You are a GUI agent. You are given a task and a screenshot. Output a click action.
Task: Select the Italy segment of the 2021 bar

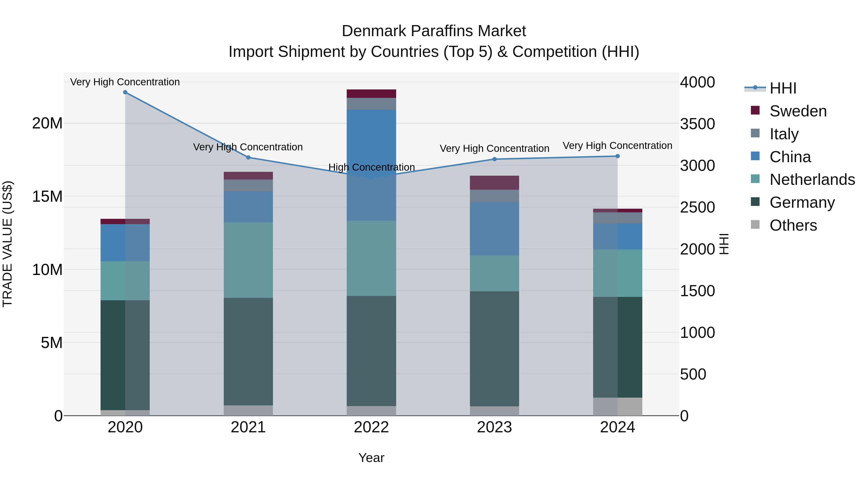point(248,186)
